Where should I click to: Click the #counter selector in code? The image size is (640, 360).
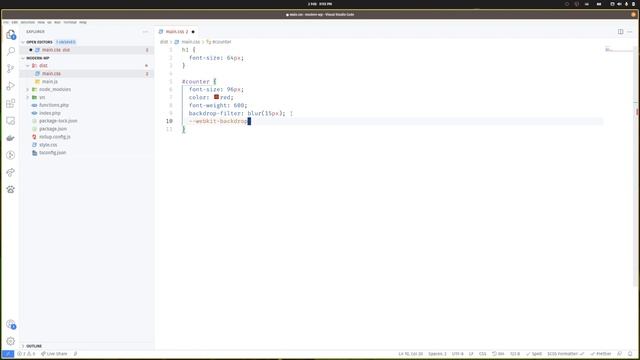click(196, 82)
